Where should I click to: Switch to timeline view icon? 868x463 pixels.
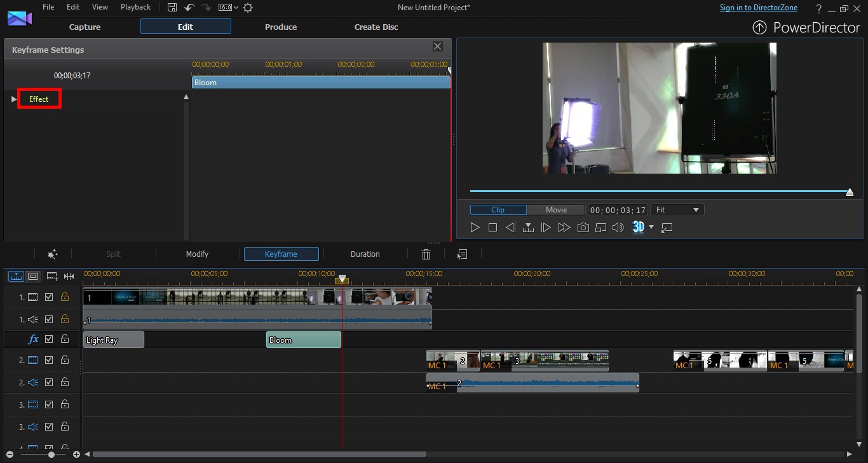click(16, 276)
